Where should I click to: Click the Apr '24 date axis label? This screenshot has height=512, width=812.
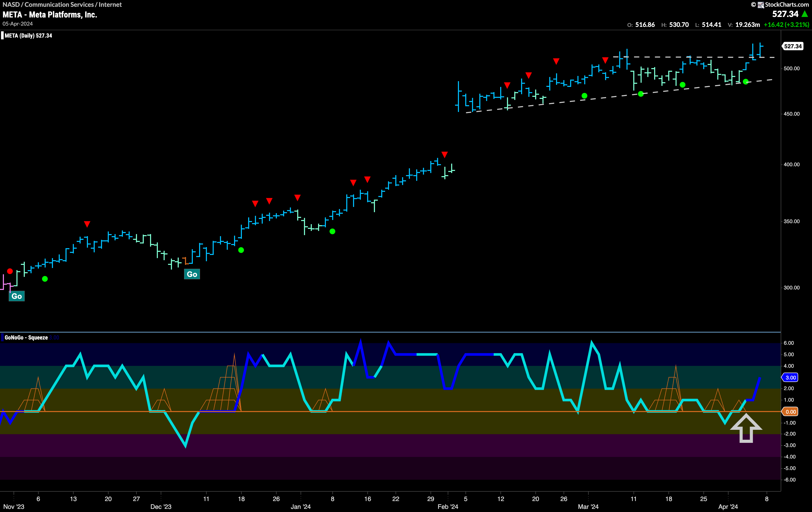coord(728,507)
